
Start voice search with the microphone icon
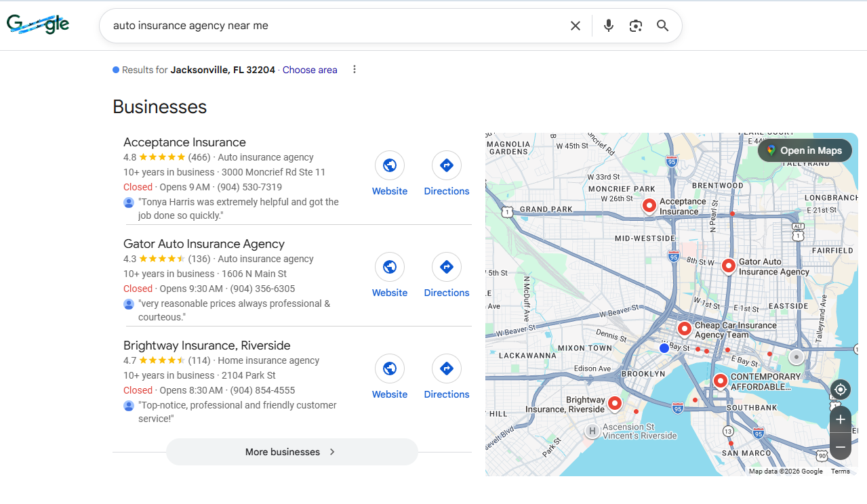point(608,26)
